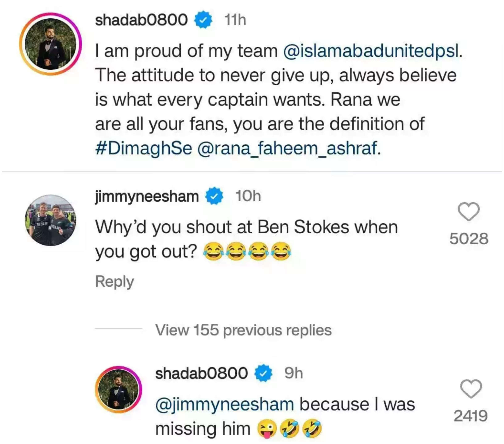The height and width of the screenshot is (444, 504).
Task: View the 5028 likes count
Action: click(469, 239)
